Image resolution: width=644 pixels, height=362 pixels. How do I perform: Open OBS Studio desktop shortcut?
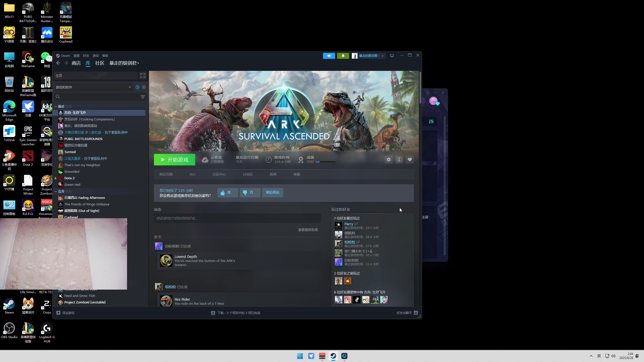coord(9,331)
